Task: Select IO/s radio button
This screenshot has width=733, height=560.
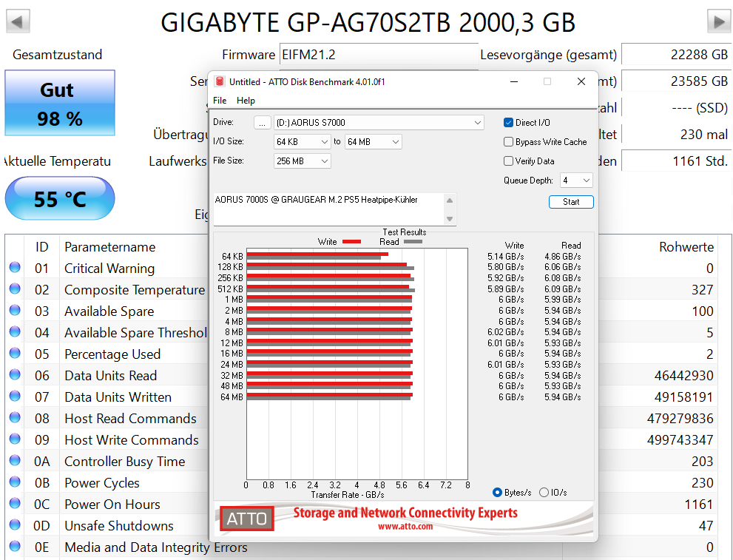Action: (x=544, y=492)
